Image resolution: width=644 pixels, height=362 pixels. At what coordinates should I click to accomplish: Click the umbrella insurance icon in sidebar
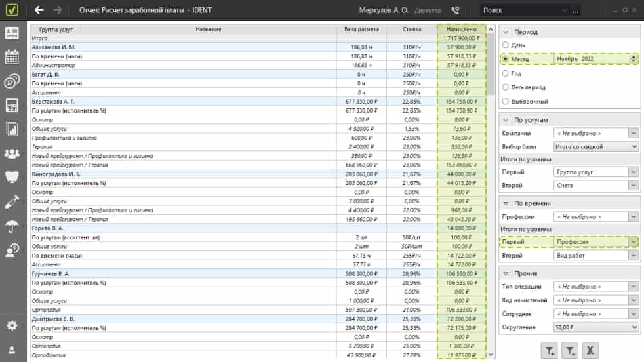click(12, 226)
